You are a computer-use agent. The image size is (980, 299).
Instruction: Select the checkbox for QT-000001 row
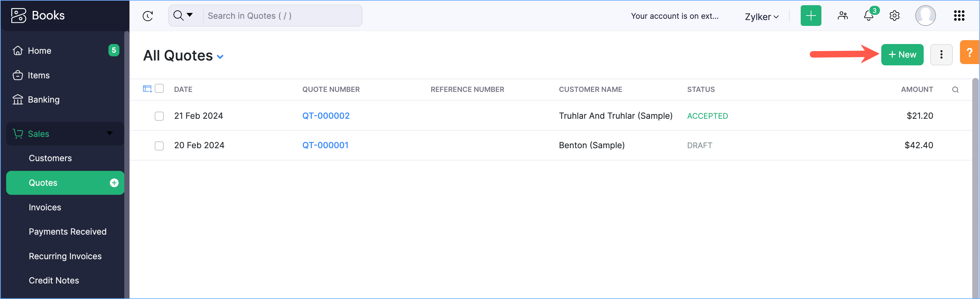(160, 146)
